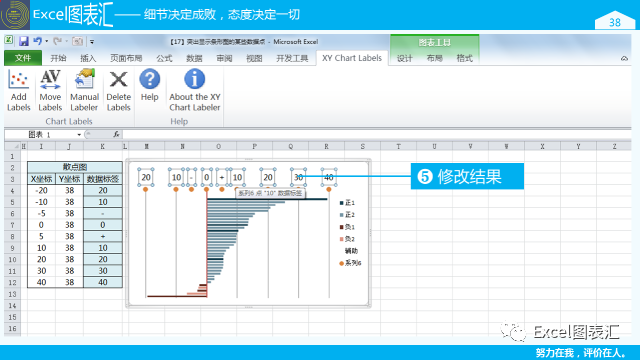The height and width of the screenshot is (360, 640).
Task: Click inside the formula bar field
Action: tap(376, 134)
